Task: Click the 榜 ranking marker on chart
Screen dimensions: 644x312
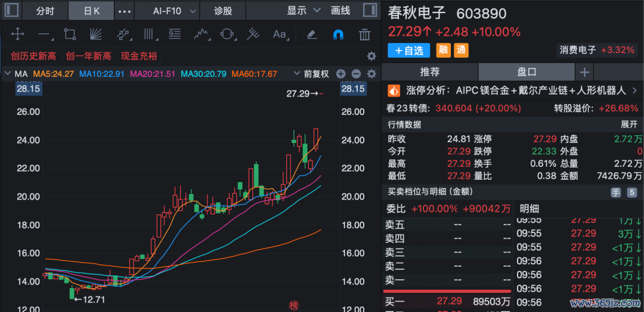Action: [x=293, y=305]
